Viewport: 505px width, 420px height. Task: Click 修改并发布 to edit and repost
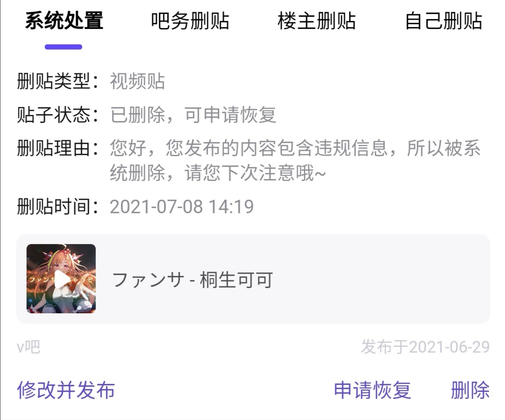[66, 390]
